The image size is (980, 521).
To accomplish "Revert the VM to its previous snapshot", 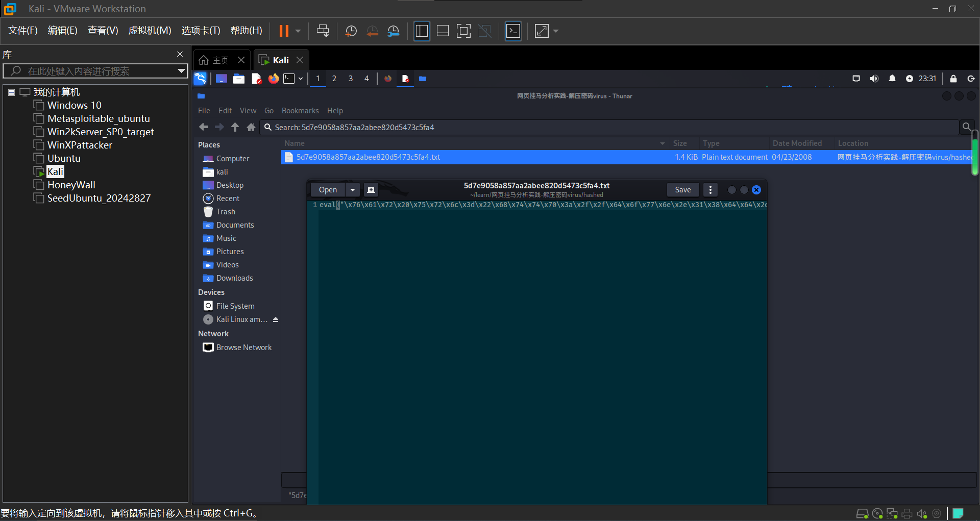I will coord(373,31).
